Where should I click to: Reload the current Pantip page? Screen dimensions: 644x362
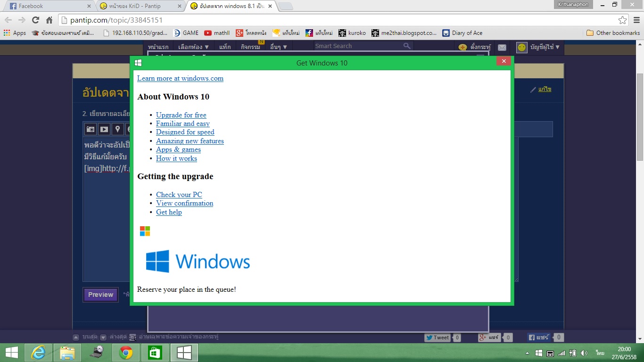tap(35, 20)
